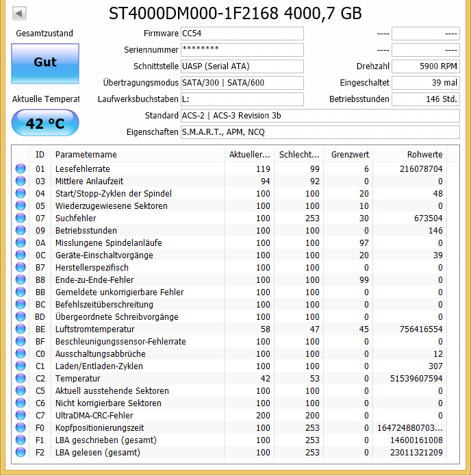The image size is (471, 476).
Task: Click the Eingeschaltet field showing 39 mal
Action: click(426, 83)
